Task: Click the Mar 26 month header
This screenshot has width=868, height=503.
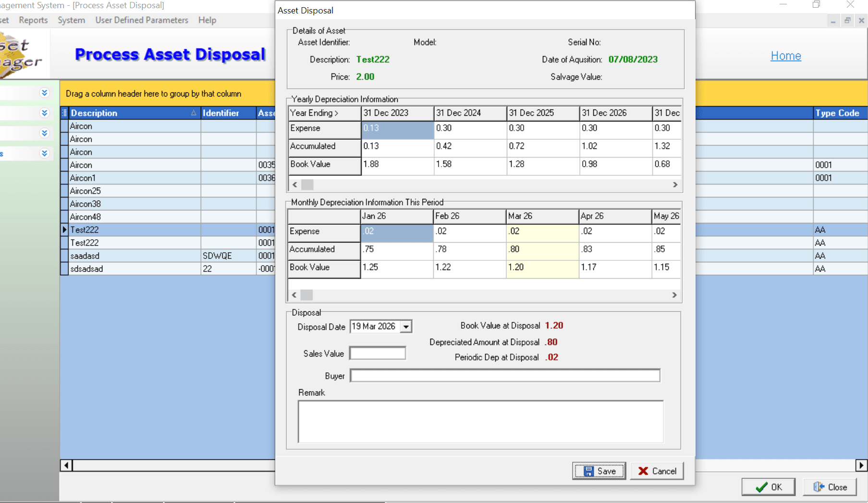Action: [542, 216]
